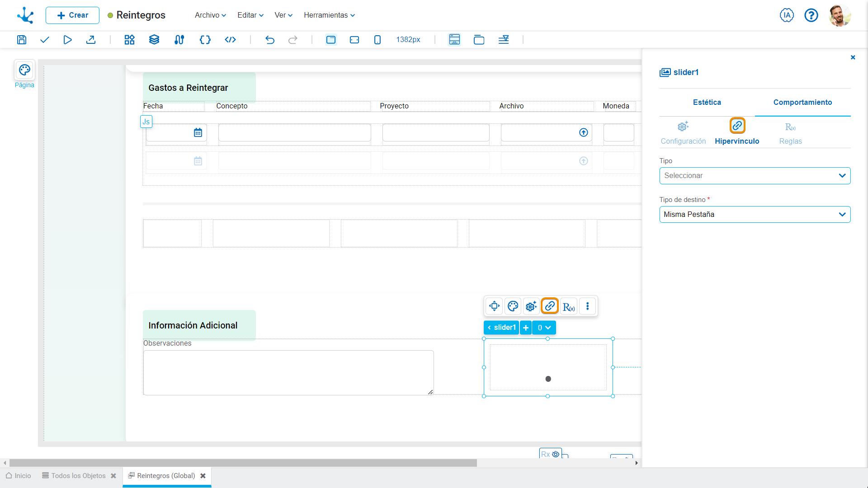Click the filter lines toolbar icon
Viewport: 868px width, 488px height.
click(504, 40)
